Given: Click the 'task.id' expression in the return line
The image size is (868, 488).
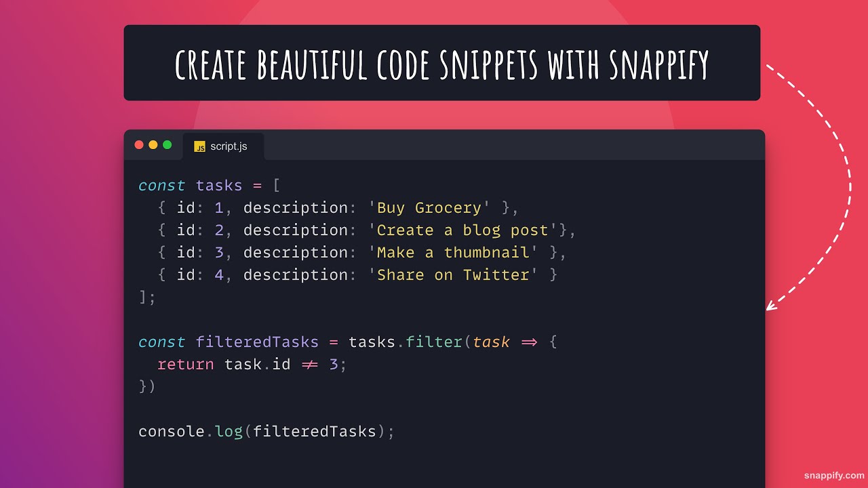Looking at the screenshot, I should click(x=257, y=365).
